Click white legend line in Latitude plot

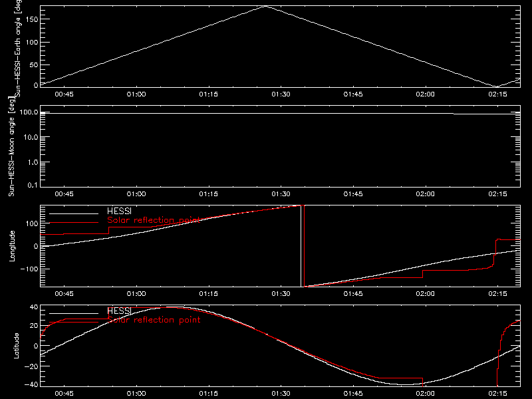pos(74,313)
